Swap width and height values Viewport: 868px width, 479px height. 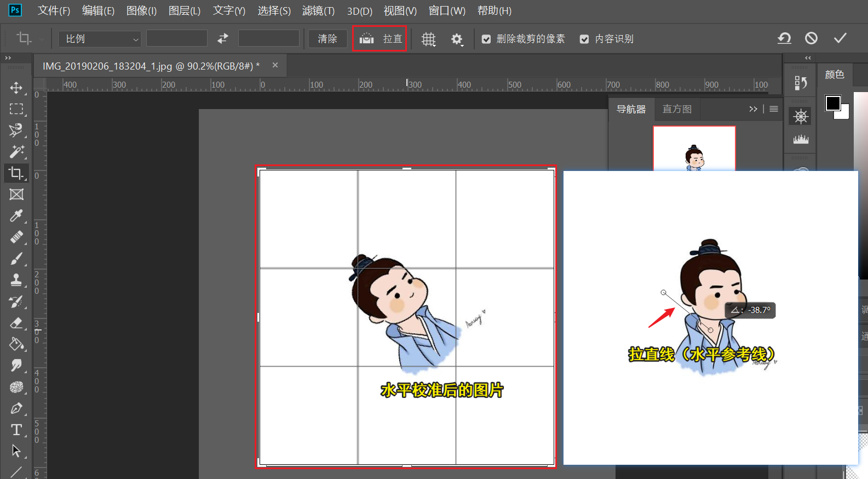point(223,38)
